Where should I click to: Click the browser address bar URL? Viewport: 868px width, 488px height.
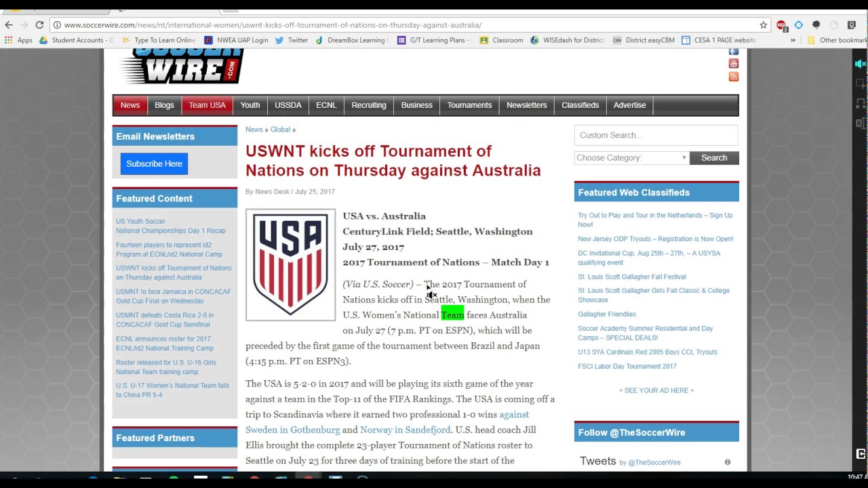point(273,25)
